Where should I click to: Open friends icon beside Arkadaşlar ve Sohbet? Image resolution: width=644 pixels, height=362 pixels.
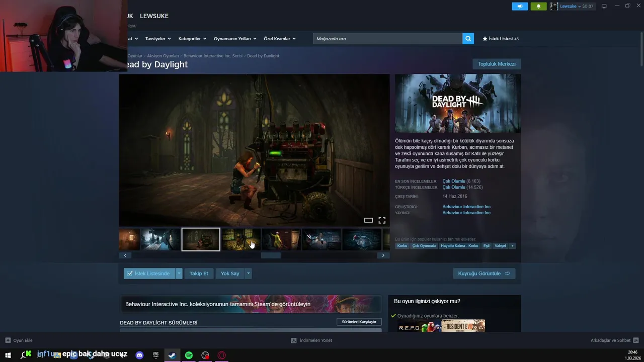point(636,340)
